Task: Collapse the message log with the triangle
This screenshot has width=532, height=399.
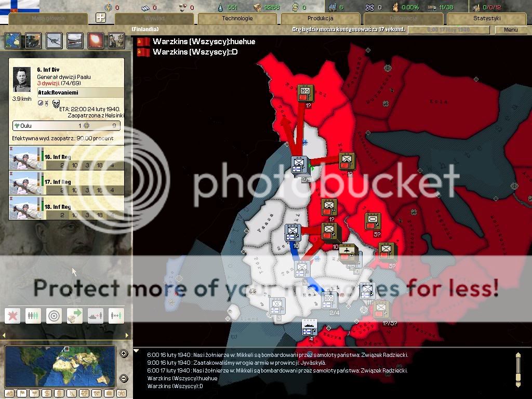Action: point(137,351)
